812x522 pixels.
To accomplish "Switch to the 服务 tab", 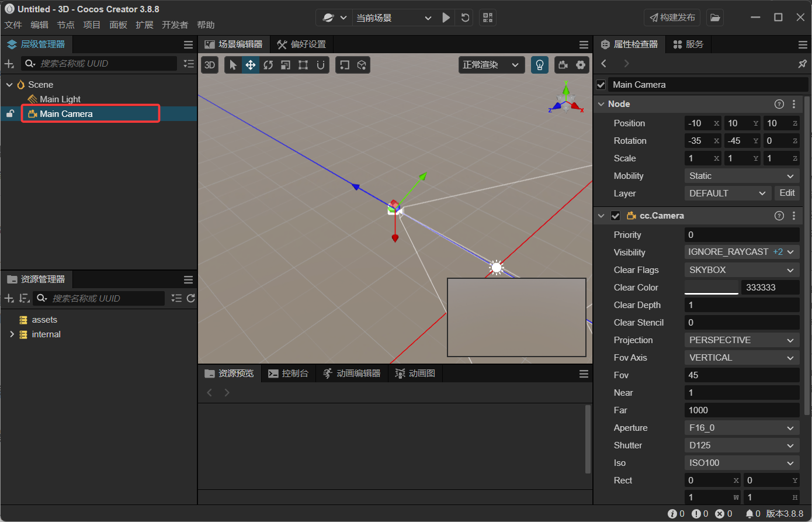I will click(x=688, y=44).
